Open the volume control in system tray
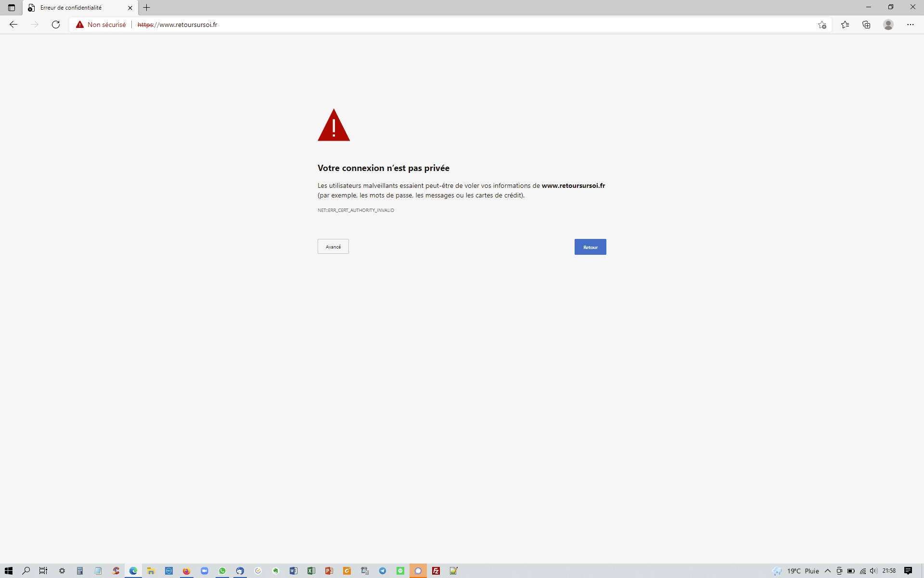Screen dimensions: 924x578 [x=873, y=571]
